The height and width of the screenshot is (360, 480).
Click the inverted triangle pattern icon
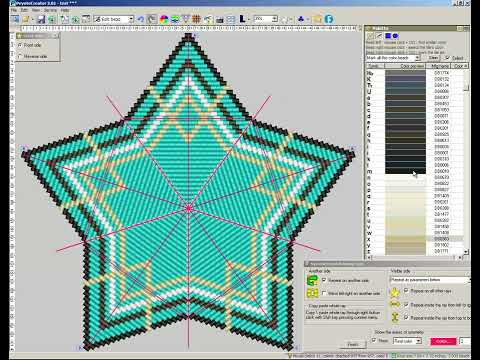(186, 20)
